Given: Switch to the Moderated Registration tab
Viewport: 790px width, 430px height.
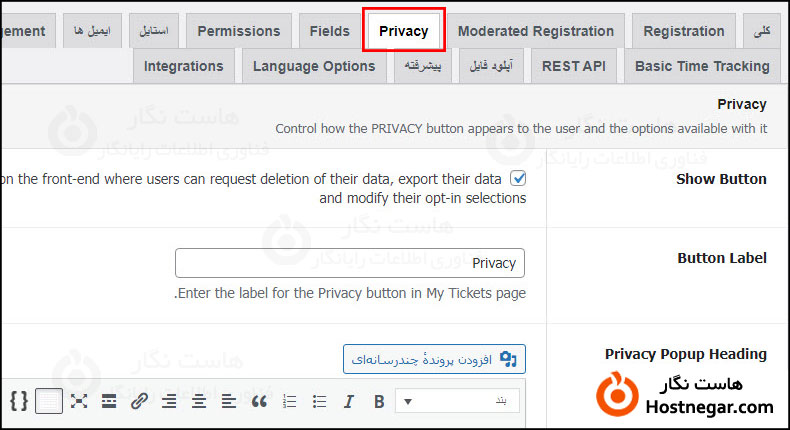Looking at the screenshot, I should (536, 31).
